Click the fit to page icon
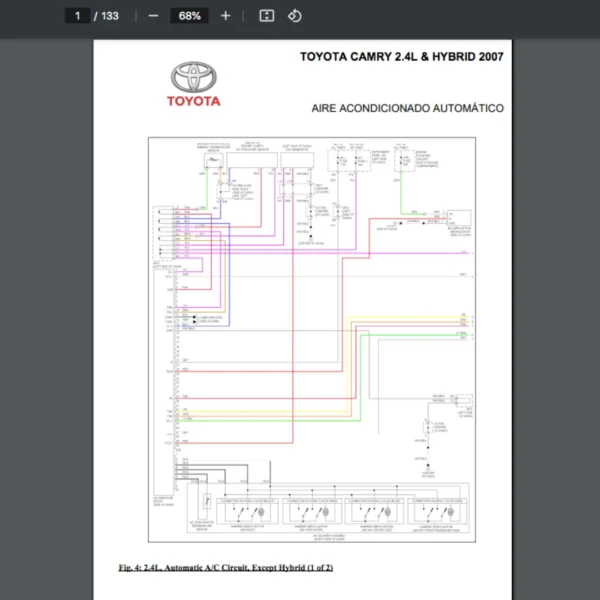 [266, 16]
